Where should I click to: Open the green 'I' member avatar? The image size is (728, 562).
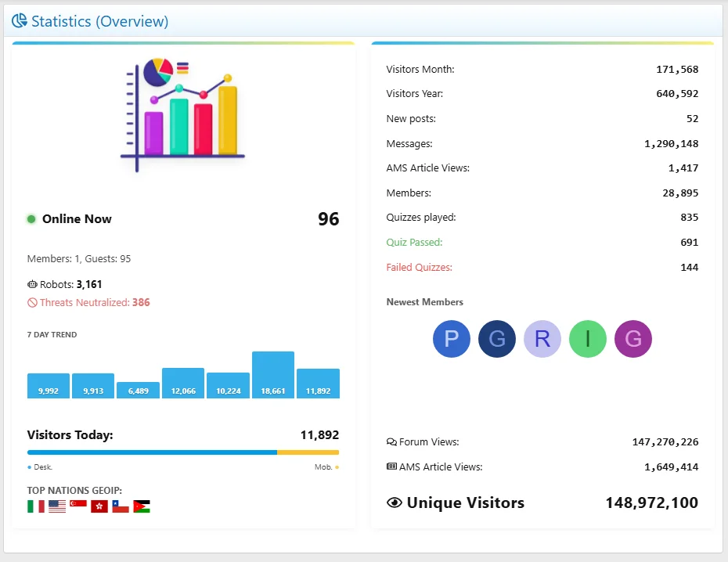588,339
